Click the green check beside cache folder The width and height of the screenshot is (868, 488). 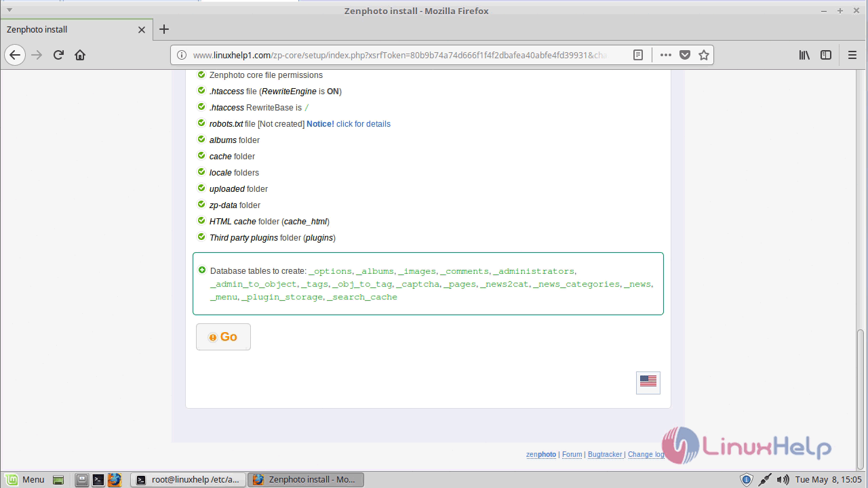click(x=201, y=156)
